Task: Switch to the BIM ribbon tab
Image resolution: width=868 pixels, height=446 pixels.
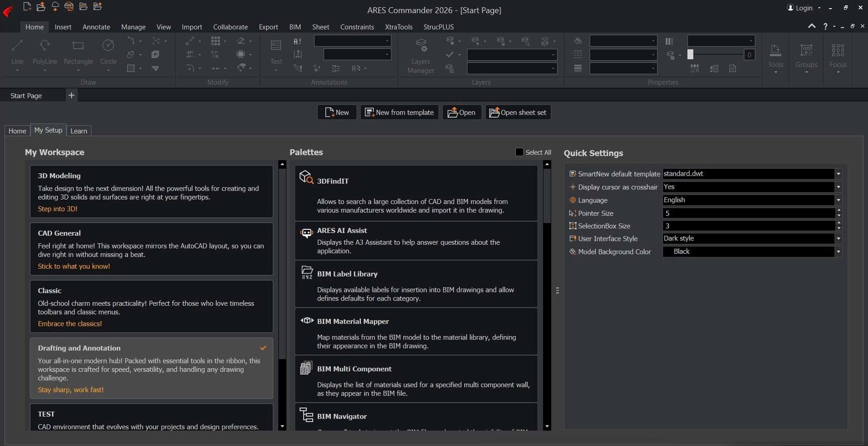Action: pyautogui.click(x=295, y=27)
